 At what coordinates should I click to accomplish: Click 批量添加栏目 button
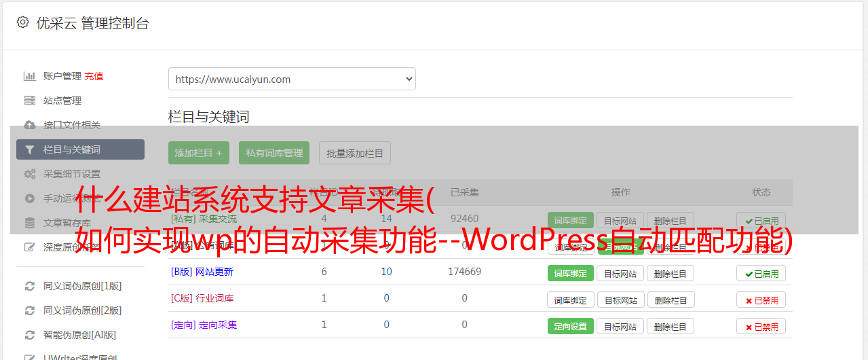(x=355, y=153)
